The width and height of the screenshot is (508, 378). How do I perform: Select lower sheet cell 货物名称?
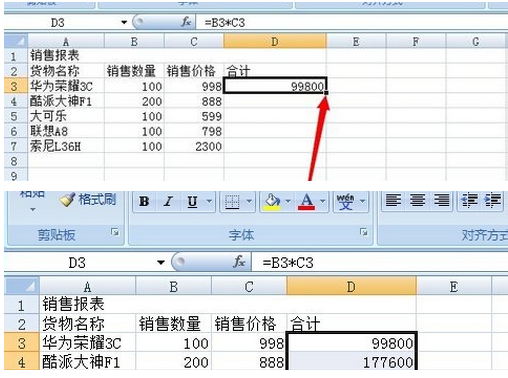[x=88, y=323]
